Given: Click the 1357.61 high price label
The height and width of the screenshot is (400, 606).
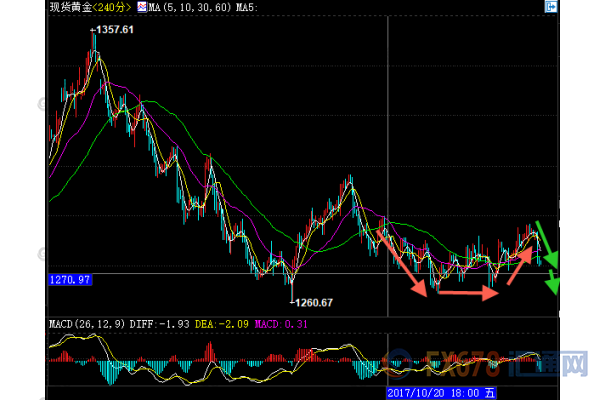Looking at the screenshot, I should click(x=114, y=30).
